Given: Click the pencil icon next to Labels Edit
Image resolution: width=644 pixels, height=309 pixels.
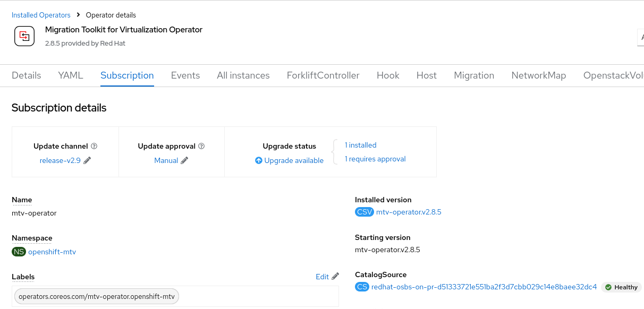Looking at the screenshot, I should tap(335, 277).
